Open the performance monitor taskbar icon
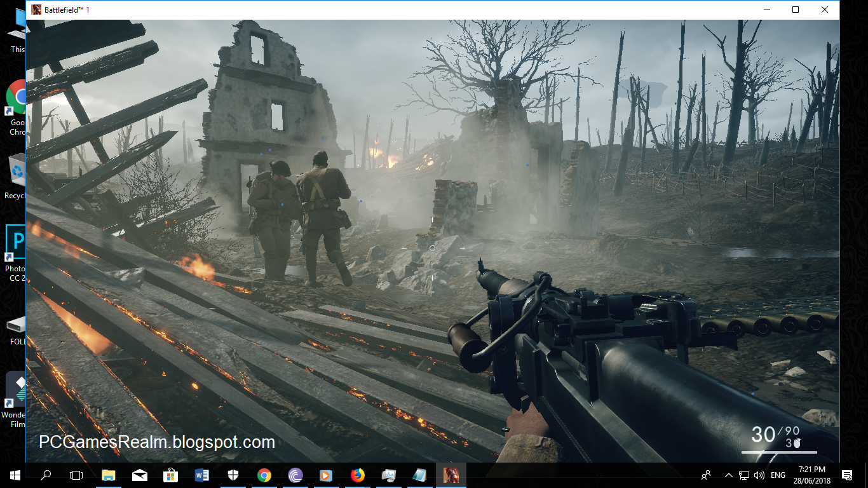 pyautogui.click(x=389, y=475)
